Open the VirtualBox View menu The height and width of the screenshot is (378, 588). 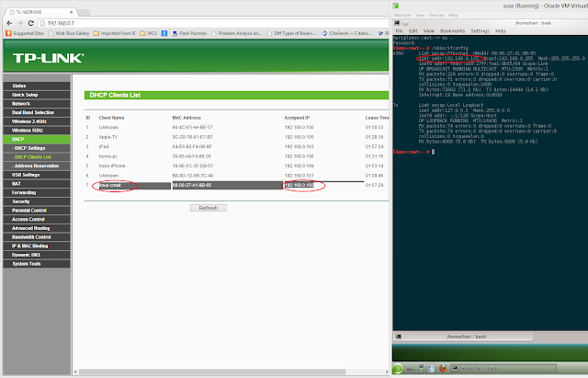pos(420,15)
